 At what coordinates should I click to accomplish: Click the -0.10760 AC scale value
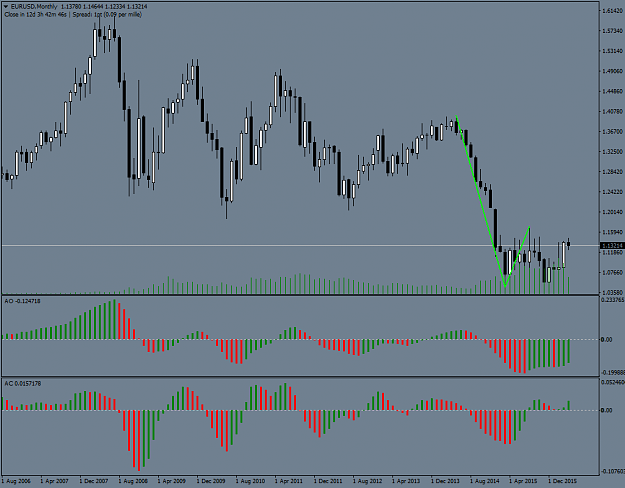pos(612,471)
